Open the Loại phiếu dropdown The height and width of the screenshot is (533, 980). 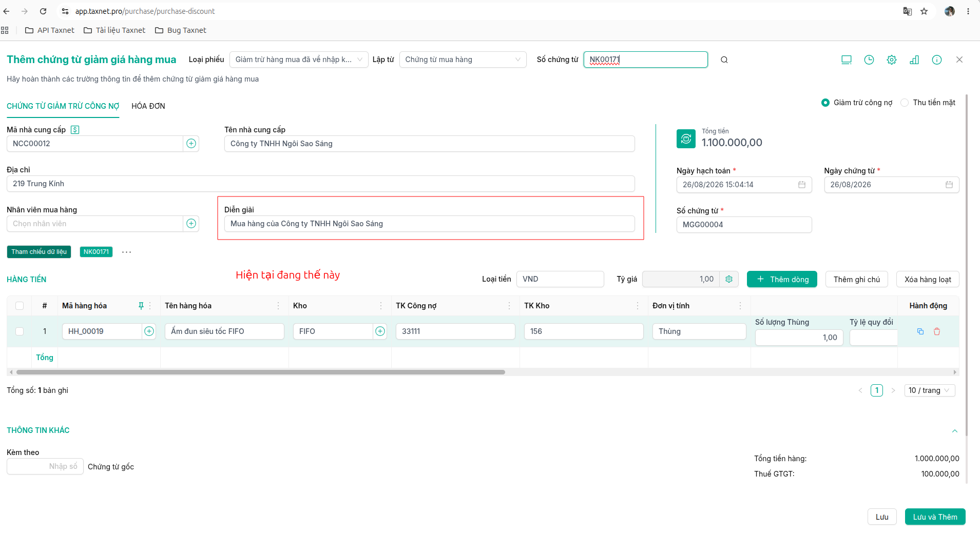click(x=299, y=60)
